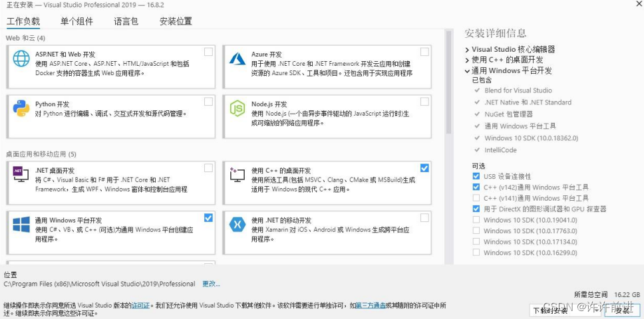This screenshot has height=319, width=644.
Task: Check C++ (v141) 通用 Windows 平台工具 option
Action: coord(476,198)
